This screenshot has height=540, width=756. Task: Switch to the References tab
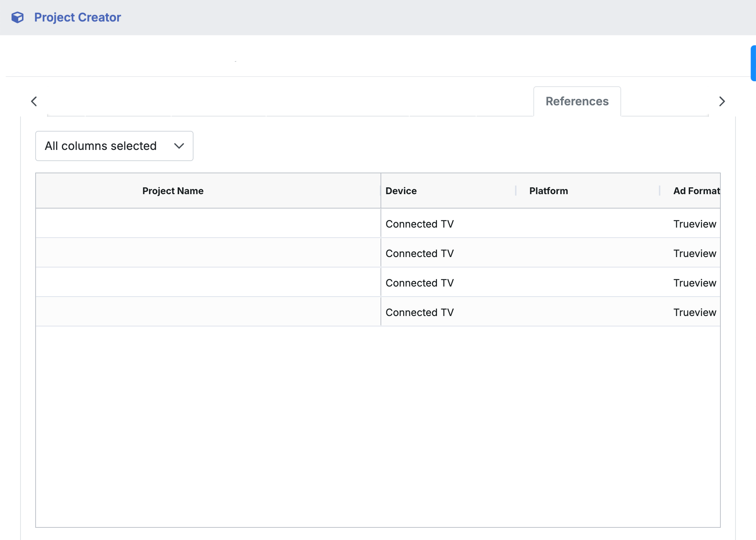point(577,101)
